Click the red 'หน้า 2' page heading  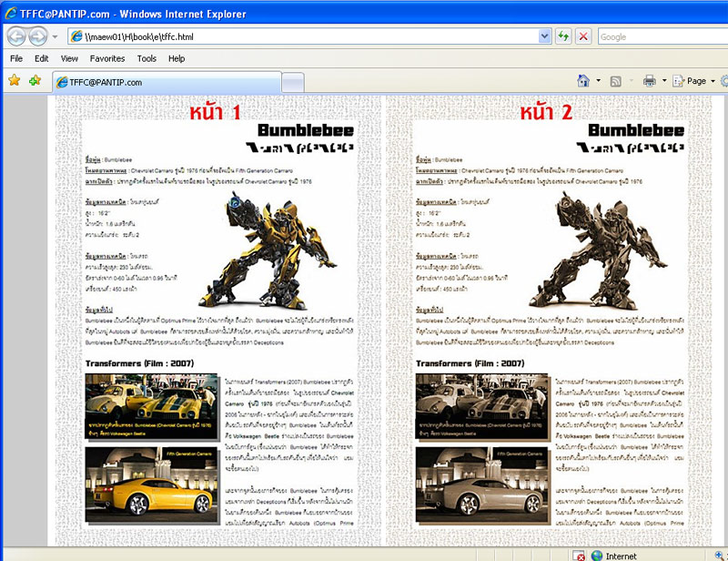pos(546,113)
